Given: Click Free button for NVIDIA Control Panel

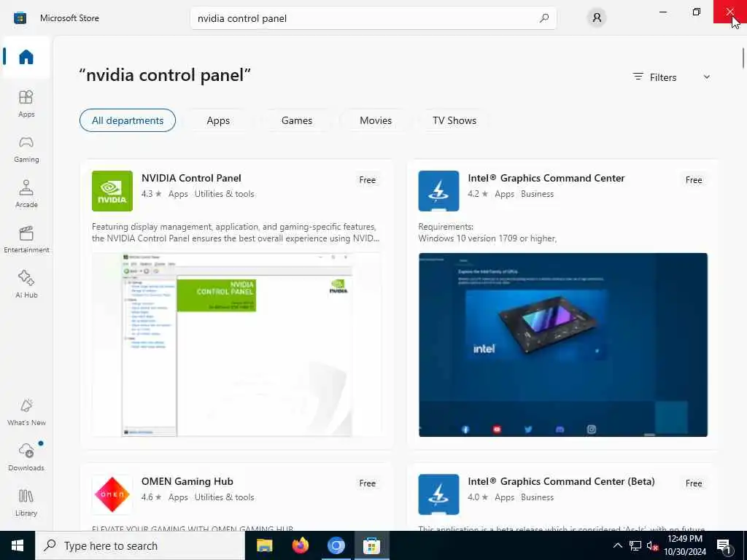Looking at the screenshot, I should [368, 180].
